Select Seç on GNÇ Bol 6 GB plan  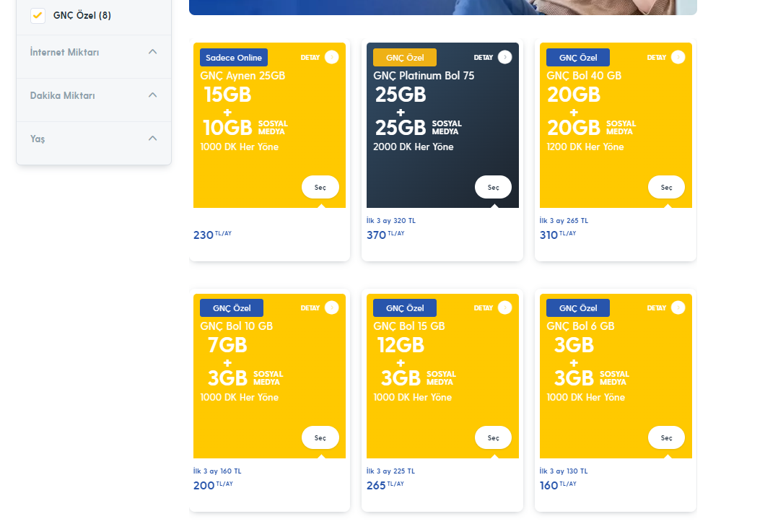pos(666,437)
